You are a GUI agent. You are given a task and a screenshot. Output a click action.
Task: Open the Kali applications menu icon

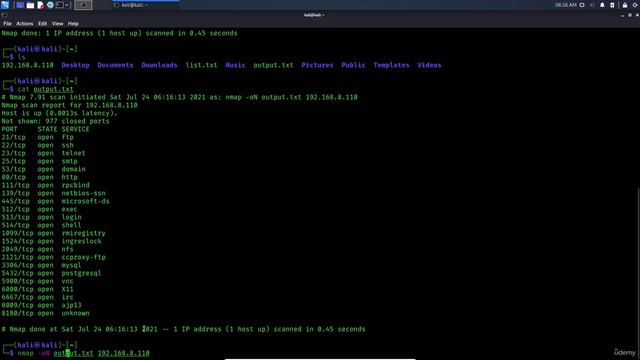coord(5,5)
